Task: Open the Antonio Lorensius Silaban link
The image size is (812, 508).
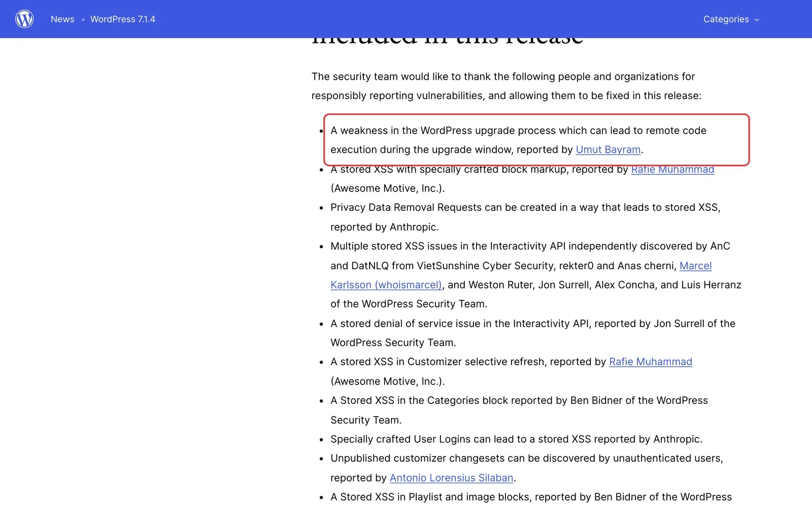Action: pos(452,478)
